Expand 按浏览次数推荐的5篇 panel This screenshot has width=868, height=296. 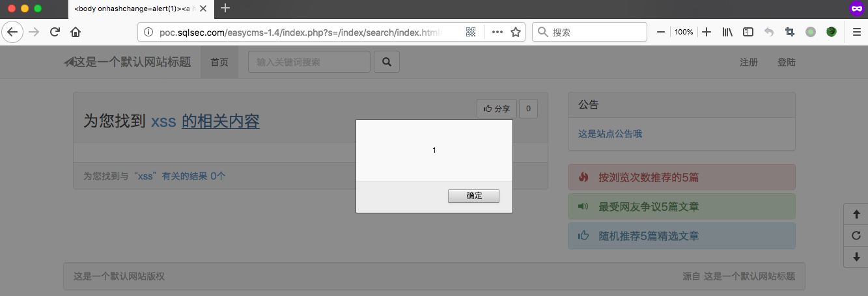click(682, 177)
